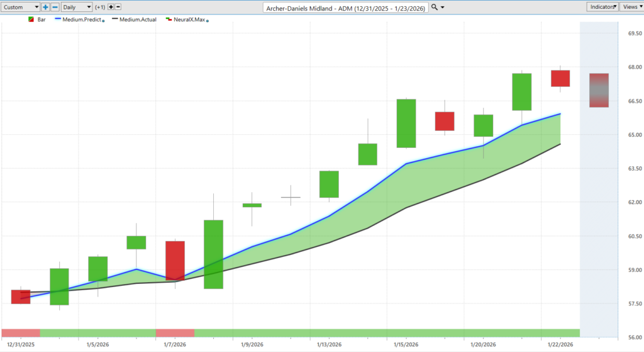644x352 pixels.
Task: Expand the arrow next to search icon
Action: tap(442, 8)
